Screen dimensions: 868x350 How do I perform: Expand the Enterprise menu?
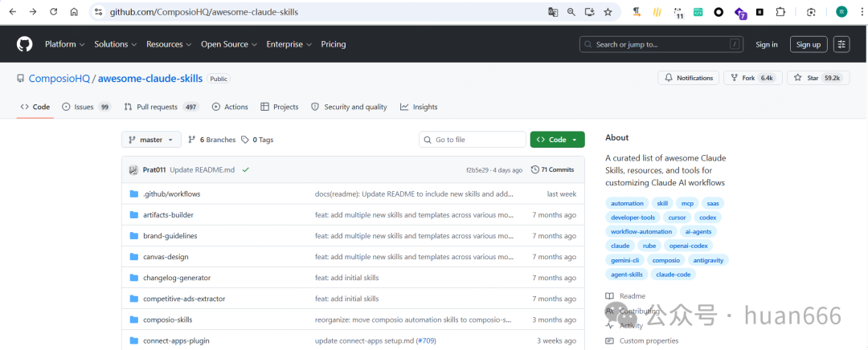(x=289, y=44)
